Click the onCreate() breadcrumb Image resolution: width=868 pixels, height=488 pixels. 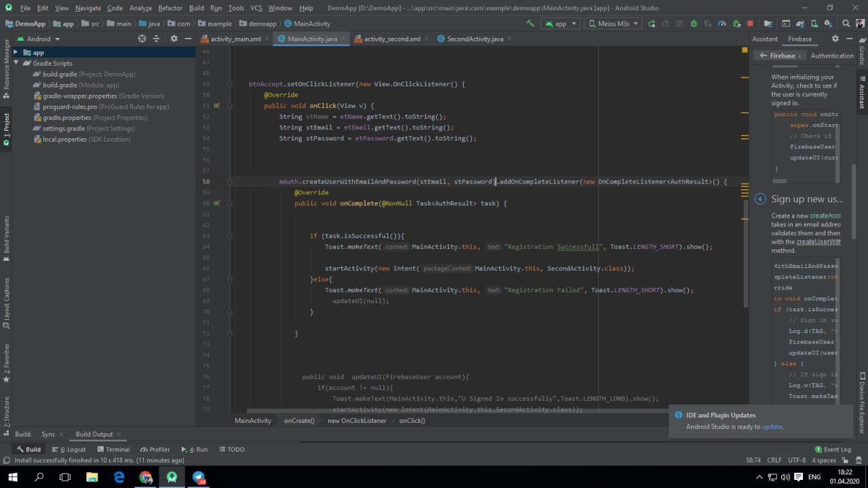coord(299,420)
